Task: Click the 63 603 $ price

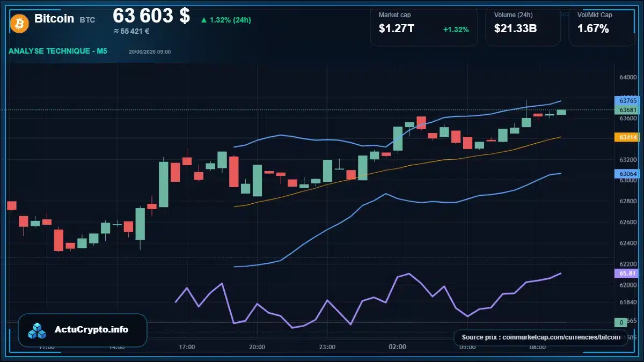Action: [151, 16]
